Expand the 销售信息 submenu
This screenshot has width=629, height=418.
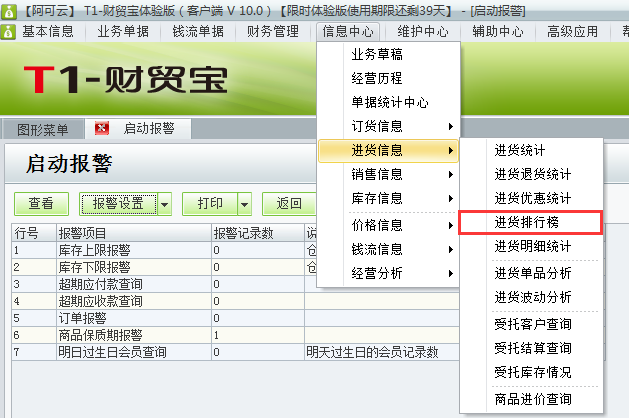(x=388, y=175)
